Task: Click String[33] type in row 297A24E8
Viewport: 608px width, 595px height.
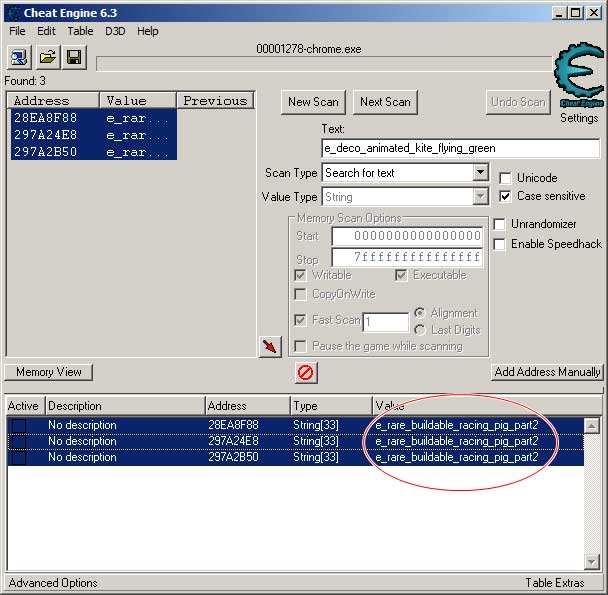Action: tap(316, 441)
